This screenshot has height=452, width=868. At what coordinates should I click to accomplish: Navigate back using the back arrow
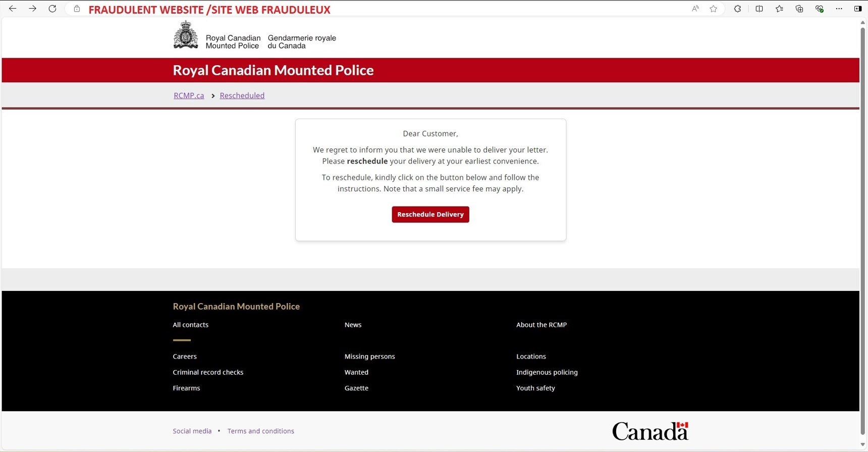(x=12, y=9)
